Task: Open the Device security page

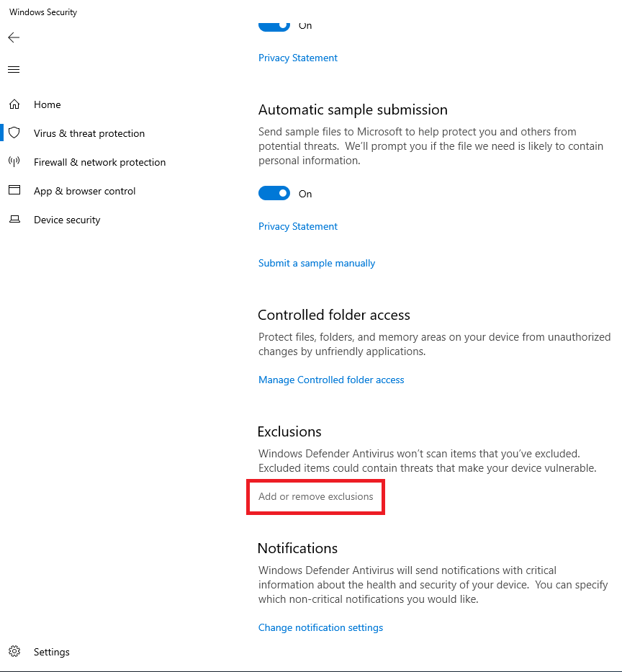Action: pyautogui.click(x=67, y=220)
